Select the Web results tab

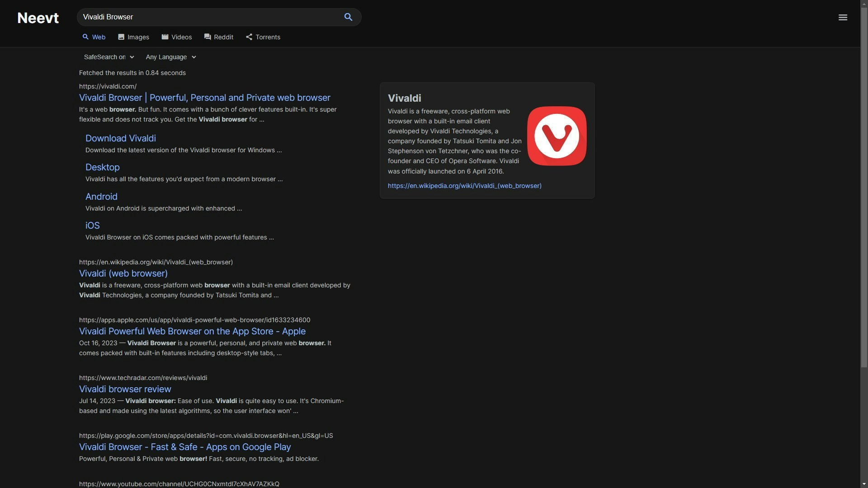pyautogui.click(x=94, y=37)
